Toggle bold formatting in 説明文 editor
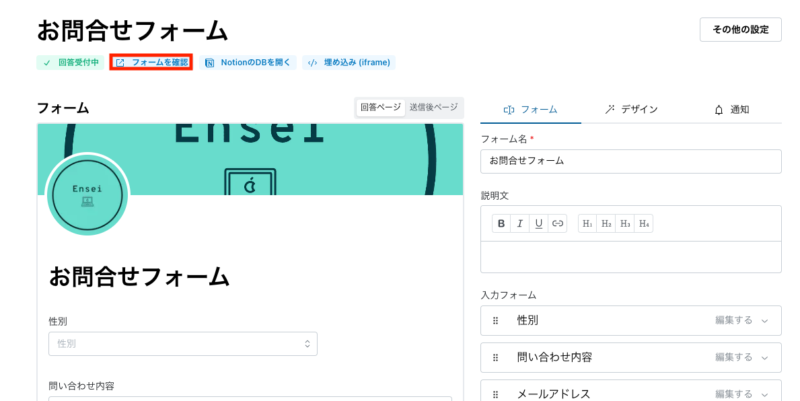Screen dimensions: 800x401 (x=501, y=223)
